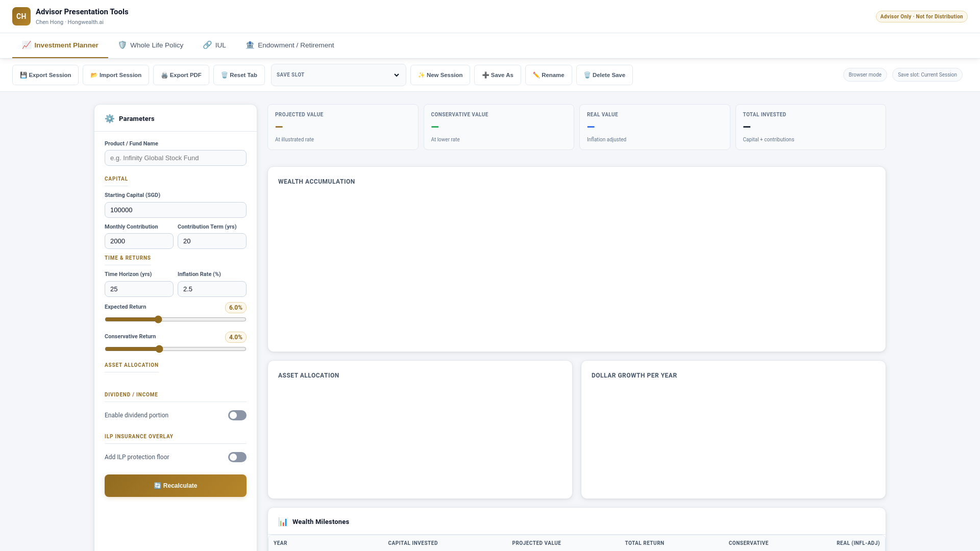Screen dimensions: 980x551
Task: Click the Starting Capital input field
Action: pyautogui.click(x=176, y=210)
